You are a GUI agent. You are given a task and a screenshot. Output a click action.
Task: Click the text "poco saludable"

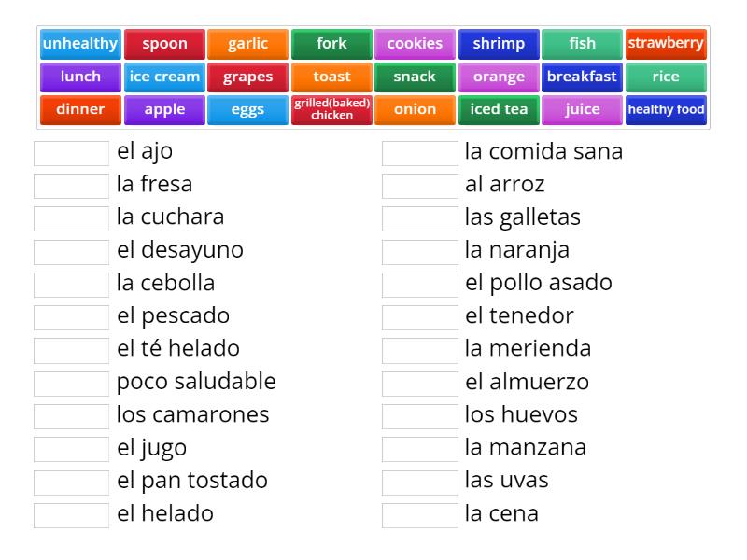click(x=196, y=382)
